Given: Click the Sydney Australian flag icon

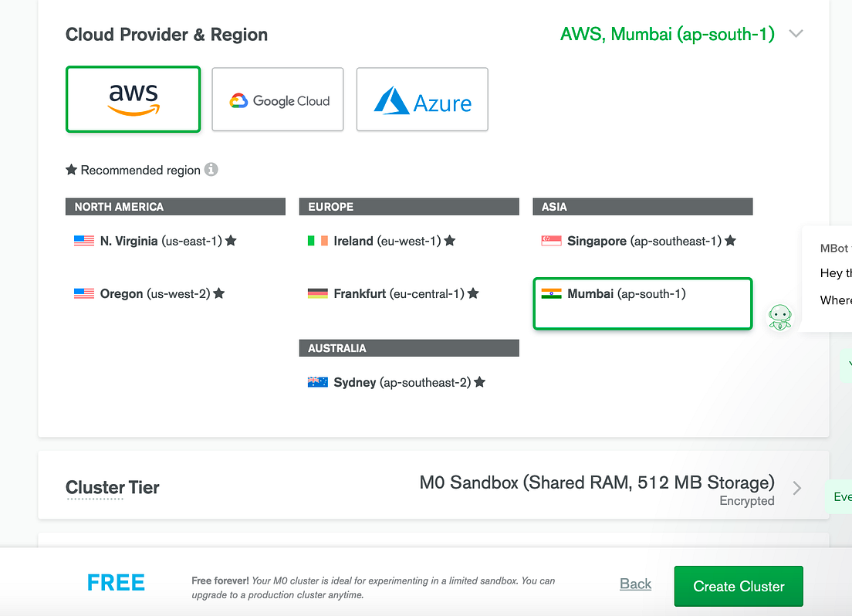Looking at the screenshot, I should pyautogui.click(x=317, y=381).
